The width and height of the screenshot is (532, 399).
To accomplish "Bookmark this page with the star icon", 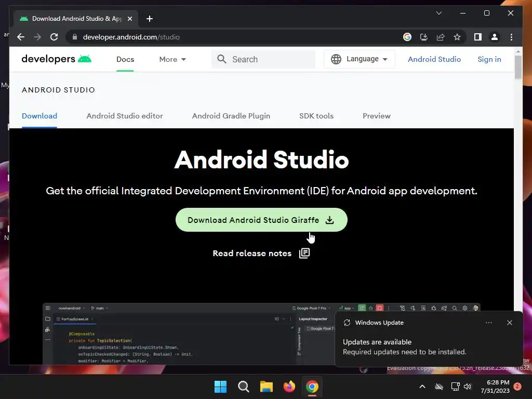I will click(457, 37).
